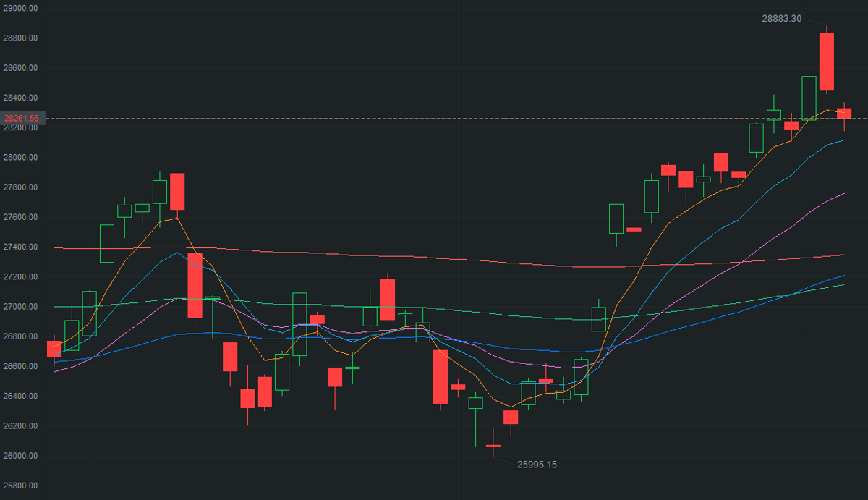Click the 26800.00 axis label
This screenshot has height=500, width=868.
pos(20,336)
